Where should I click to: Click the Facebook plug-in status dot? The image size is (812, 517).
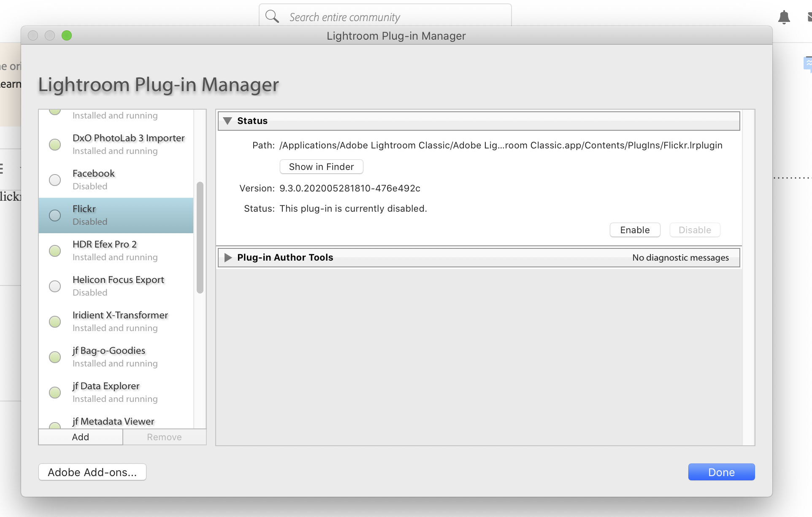click(54, 180)
